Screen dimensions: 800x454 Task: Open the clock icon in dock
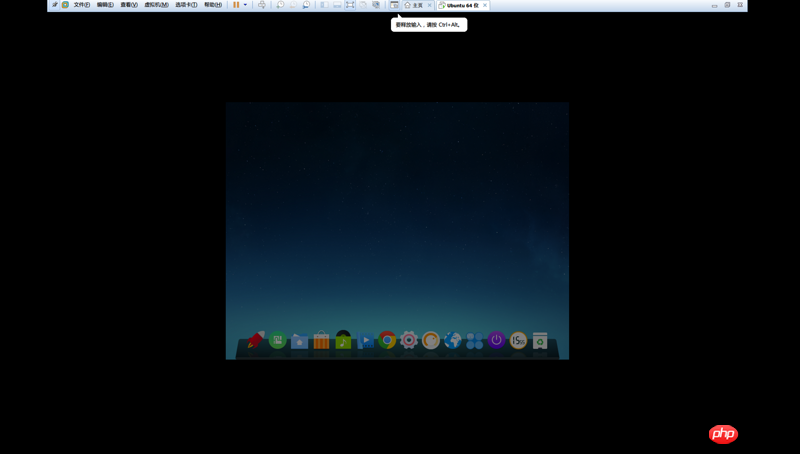(518, 341)
